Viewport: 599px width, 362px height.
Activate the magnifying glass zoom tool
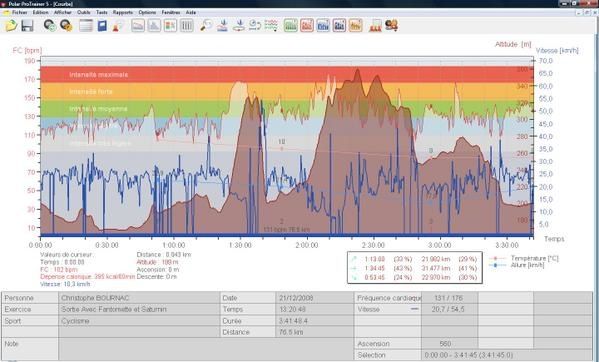206,26
